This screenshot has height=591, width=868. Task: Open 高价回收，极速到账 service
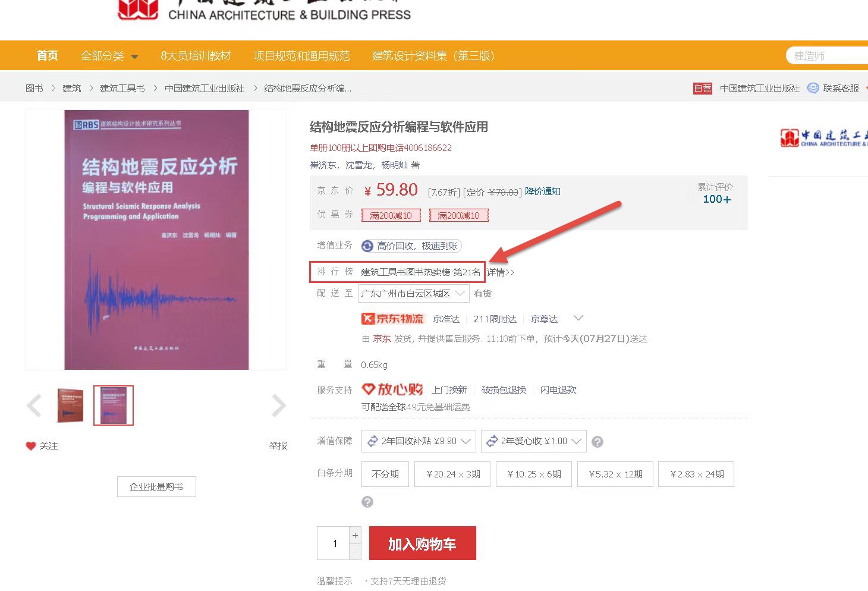pyautogui.click(x=417, y=246)
